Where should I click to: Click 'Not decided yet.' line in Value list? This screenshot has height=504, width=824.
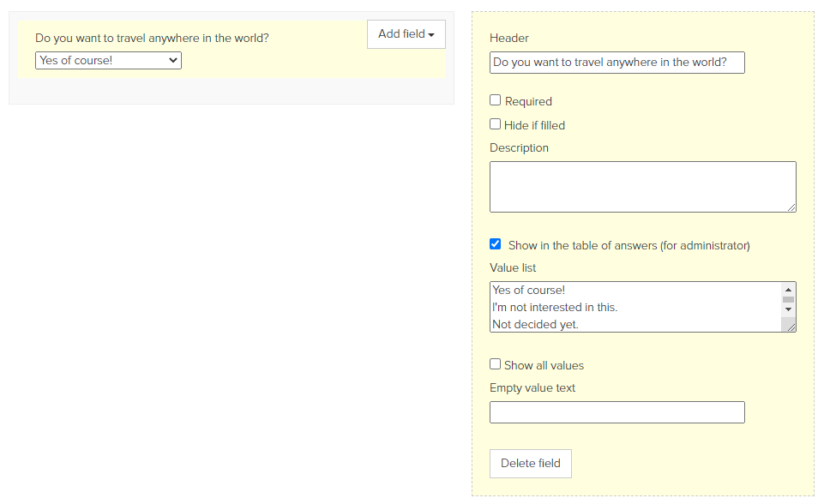point(535,325)
